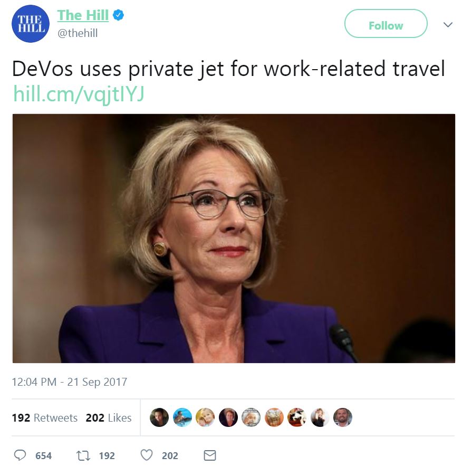View the 192 Retweets list
This screenshot has height=476, width=462.
[45, 418]
